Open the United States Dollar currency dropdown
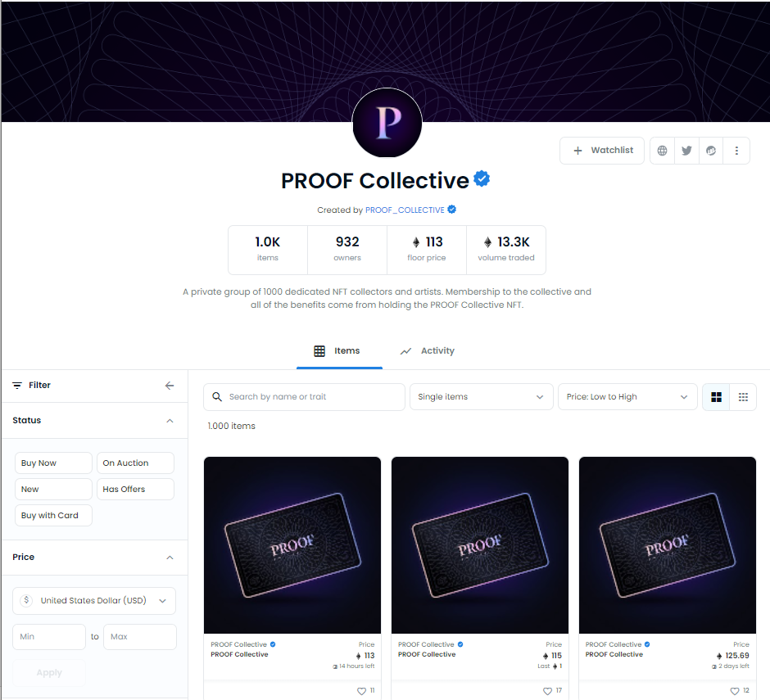Viewport: 770px width, 700px height. coord(94,601)
